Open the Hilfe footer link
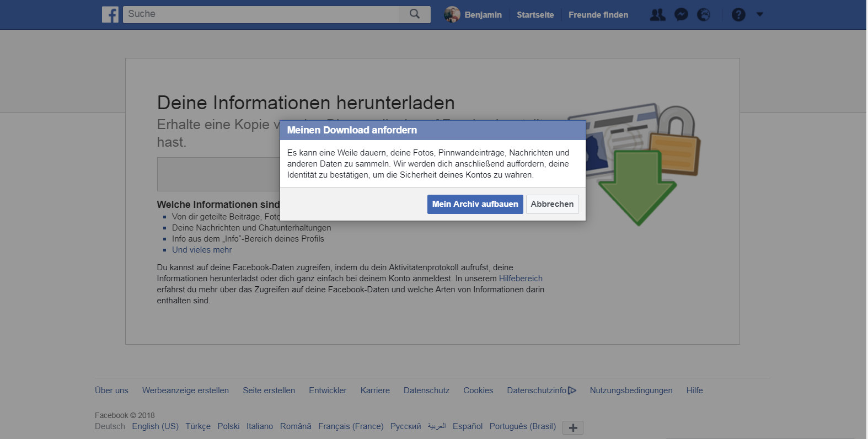The height and width of the screenshot is (439, 868). coord(694,390)
